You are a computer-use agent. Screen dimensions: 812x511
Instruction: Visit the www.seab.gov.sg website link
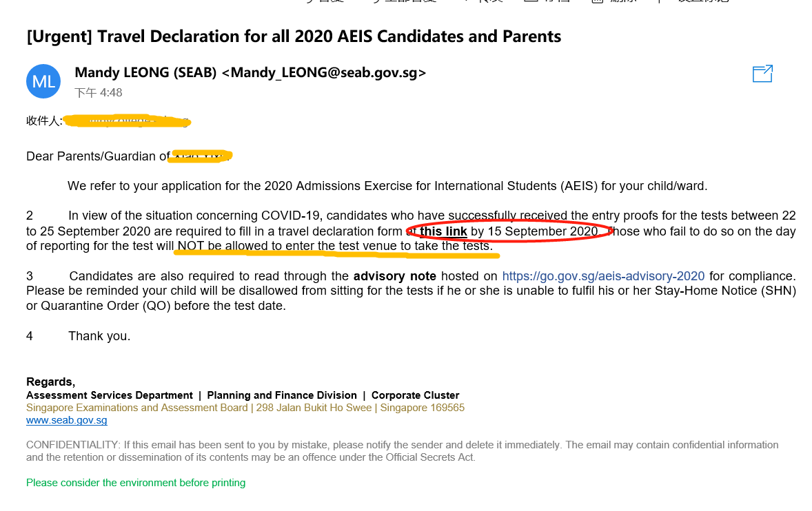pos(67,420)
